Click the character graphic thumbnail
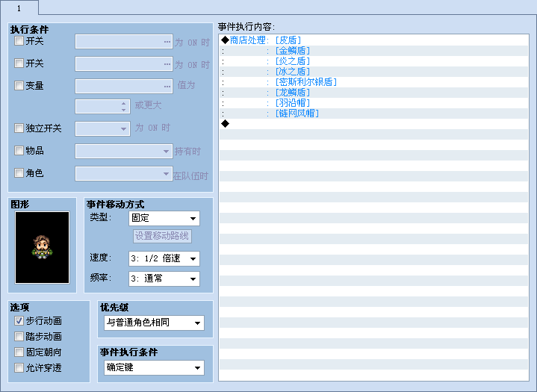 pyautogui.click(x=42, y=248)
